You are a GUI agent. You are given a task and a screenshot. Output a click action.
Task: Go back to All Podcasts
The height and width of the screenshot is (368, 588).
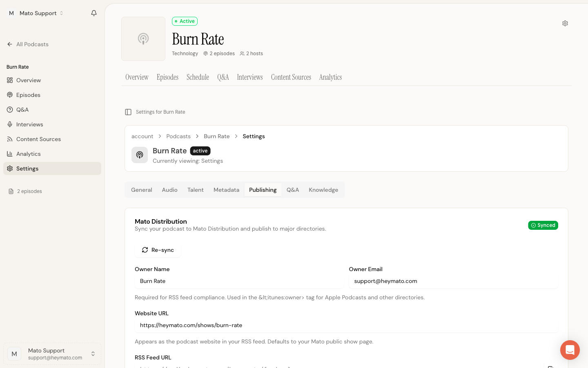[28, 44]
